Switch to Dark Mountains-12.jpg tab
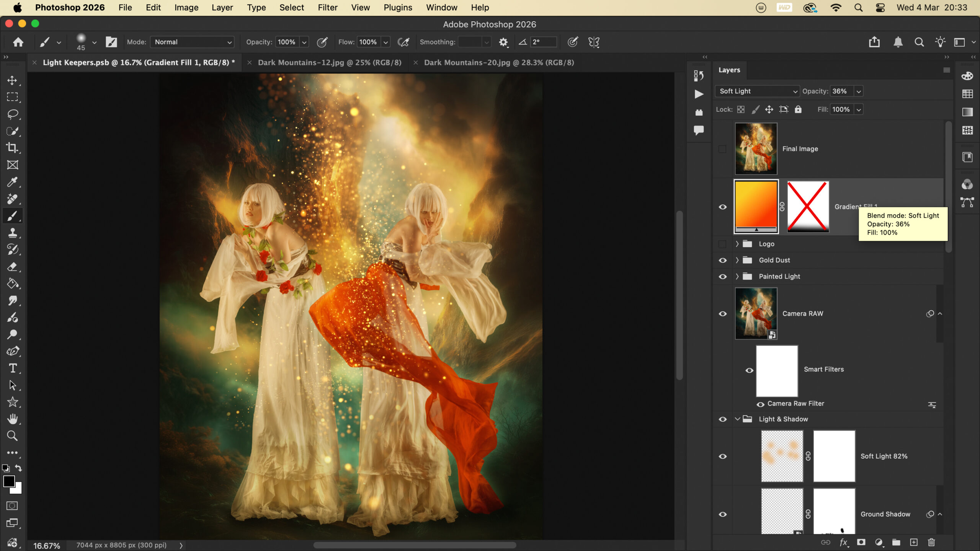Screen dimensions: 980x551 (x=329, y=62)
